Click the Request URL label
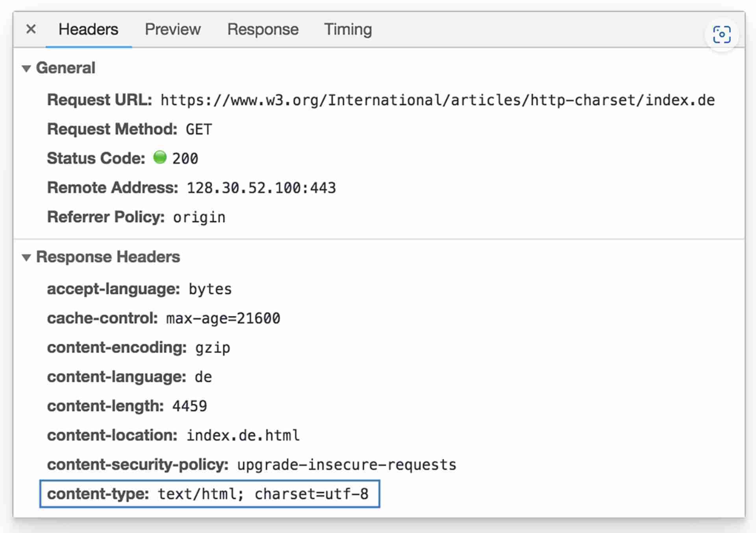 click(x=100, y=100)
